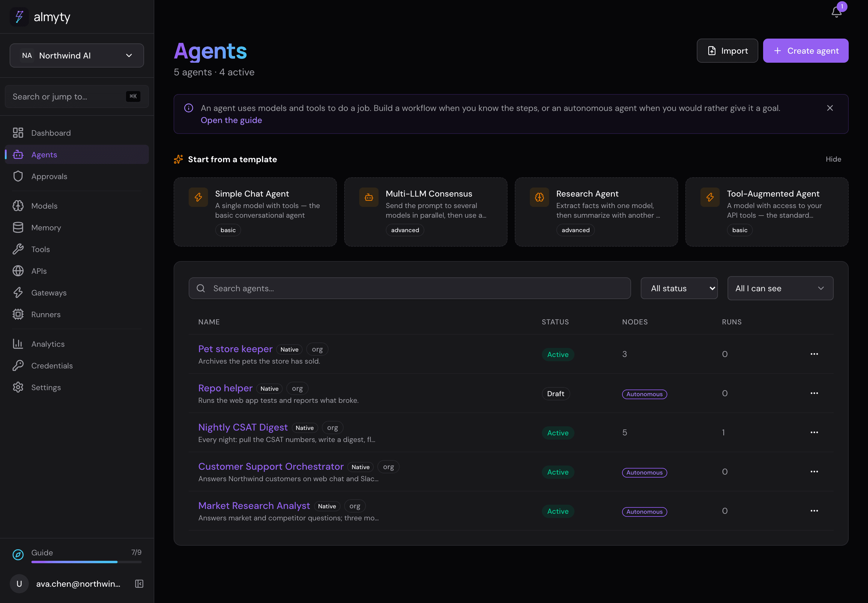Collapse the sidebar using panel icon
This screenshot has height=603, width=868.
coord(139,584)
